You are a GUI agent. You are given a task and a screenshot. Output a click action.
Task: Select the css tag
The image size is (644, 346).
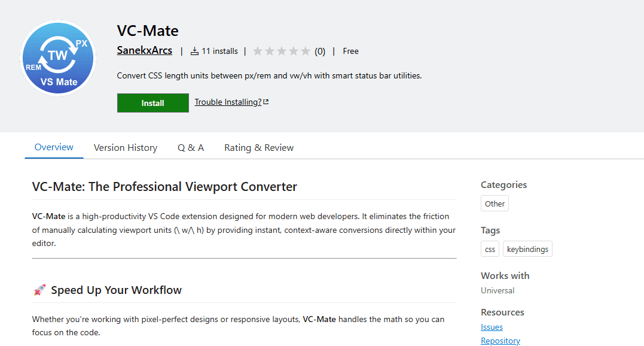[490, 249]
